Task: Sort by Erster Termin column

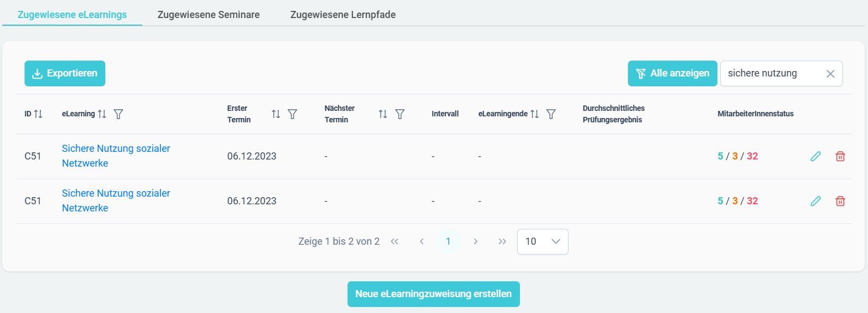Action: point(276,114)
